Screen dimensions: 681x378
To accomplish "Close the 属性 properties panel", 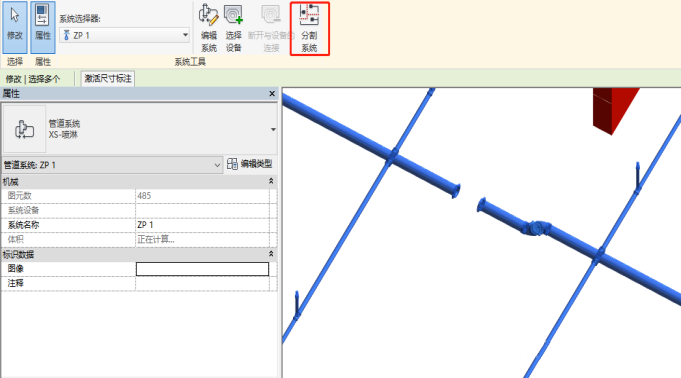I will (x=272, y=93).
